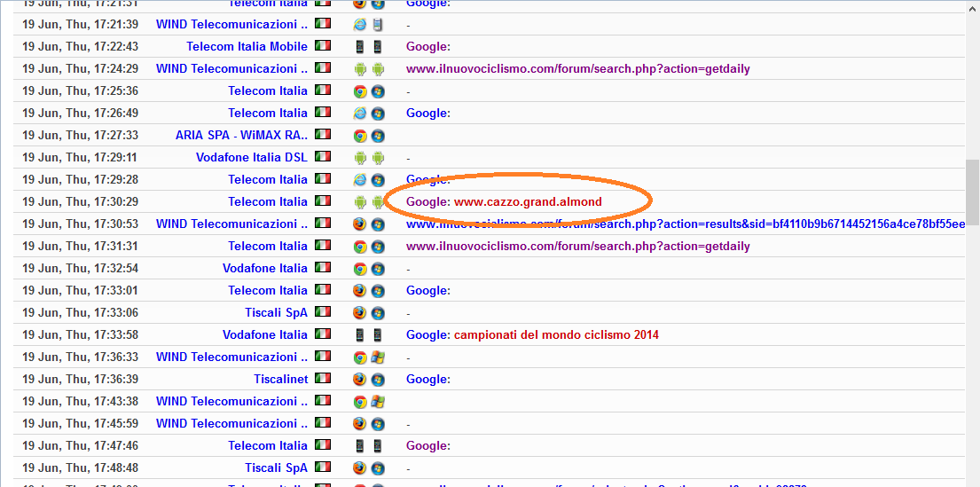Click the Windows OS icon in the 17:25:36 row
The width and height of the screenshot is (980, 487).
tap(378, 91)
